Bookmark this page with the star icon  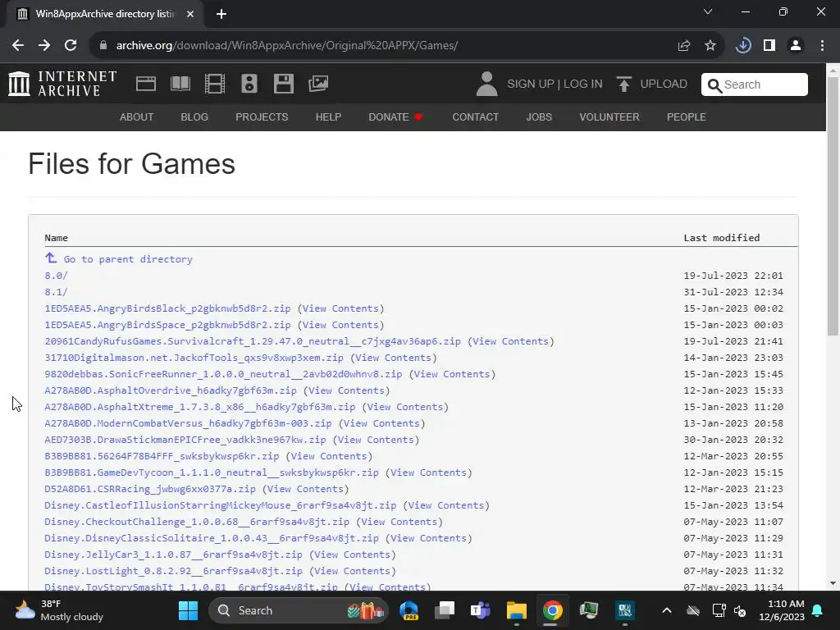(710, 46)
